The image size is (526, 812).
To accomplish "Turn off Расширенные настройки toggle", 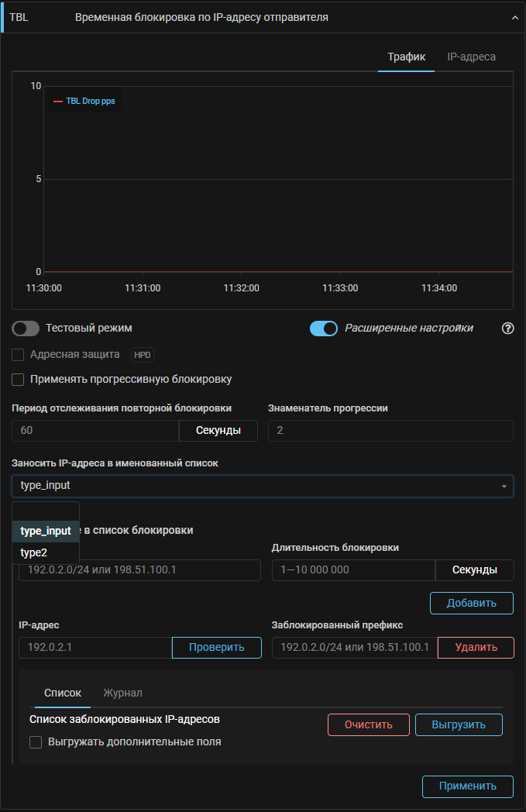I will tap(324, 329).
